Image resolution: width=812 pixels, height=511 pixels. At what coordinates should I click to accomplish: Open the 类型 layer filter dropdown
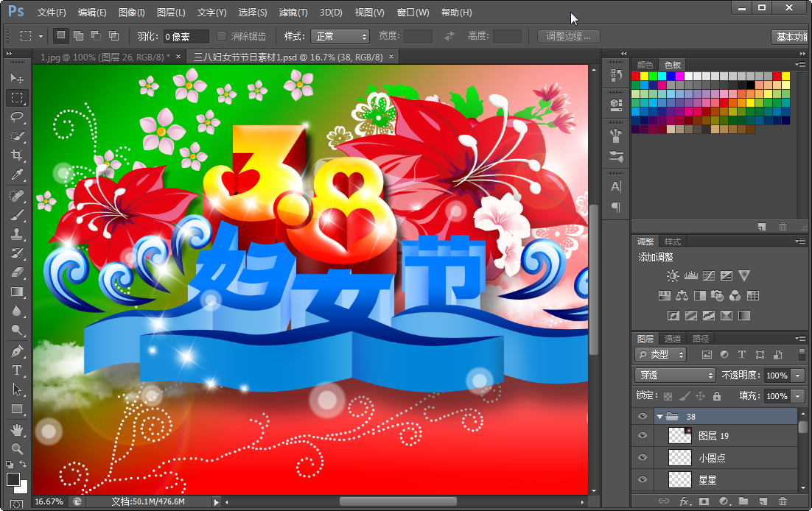click(x=660, y=355)
